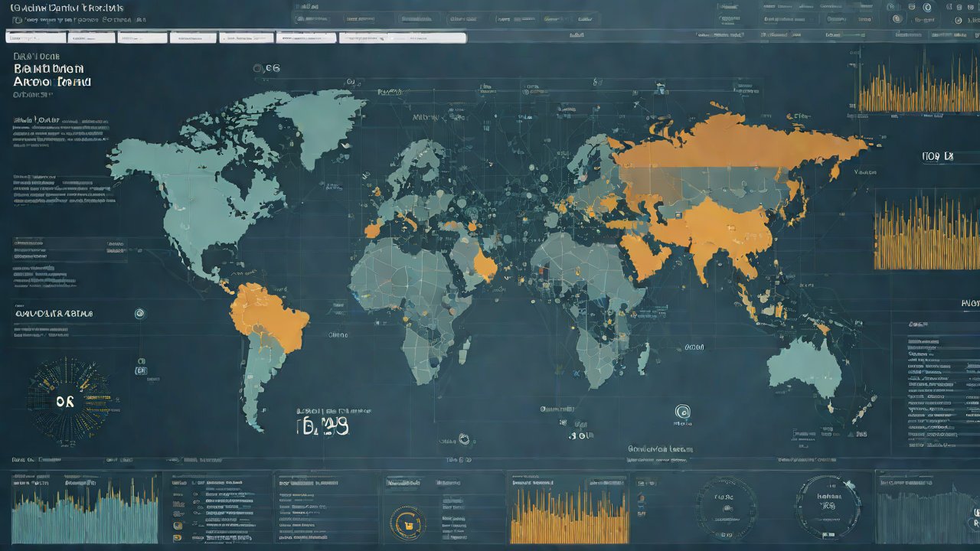Click the small target icon beside left panel heading
980x551 pixels.
click(139, 313)
